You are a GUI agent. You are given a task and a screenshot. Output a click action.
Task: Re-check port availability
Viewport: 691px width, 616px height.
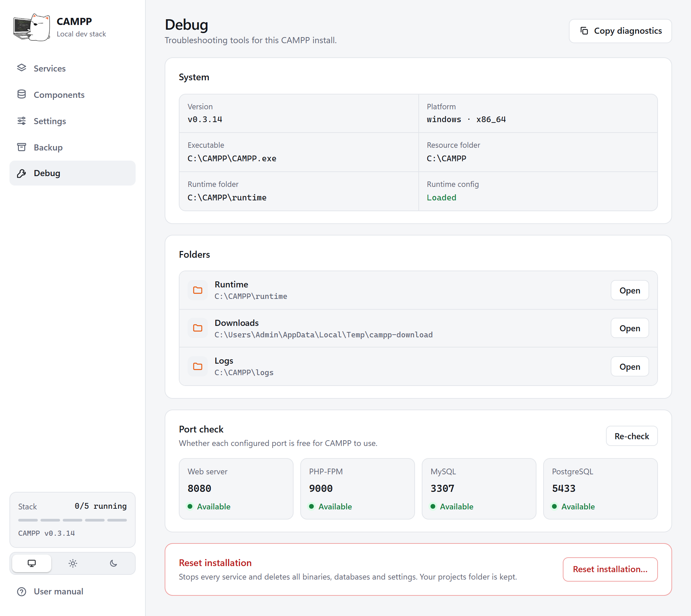click(632, 436)
